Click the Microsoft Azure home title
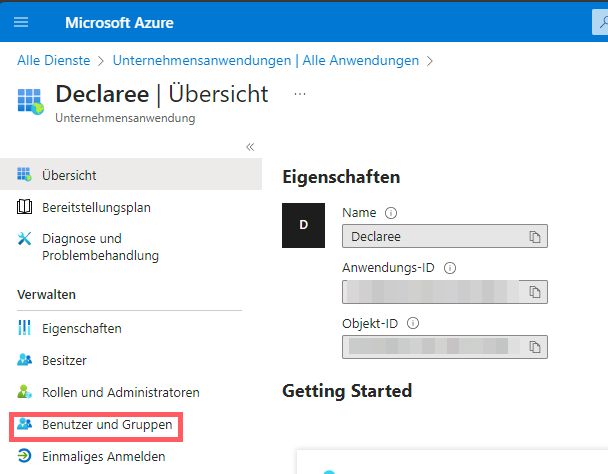The width and height of the screenshot is (608, 474). (119, 22)
